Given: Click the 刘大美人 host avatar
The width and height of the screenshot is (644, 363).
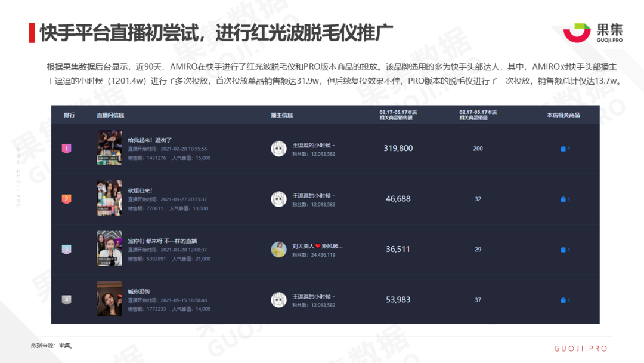Looking at the screenshot, I should point(278,250).
